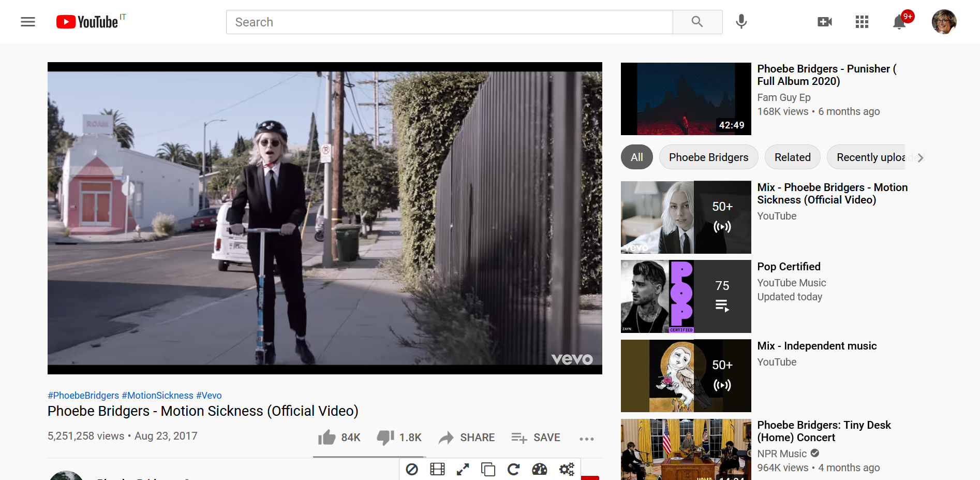Click the 1.8K dislike count

coord(410,438)
